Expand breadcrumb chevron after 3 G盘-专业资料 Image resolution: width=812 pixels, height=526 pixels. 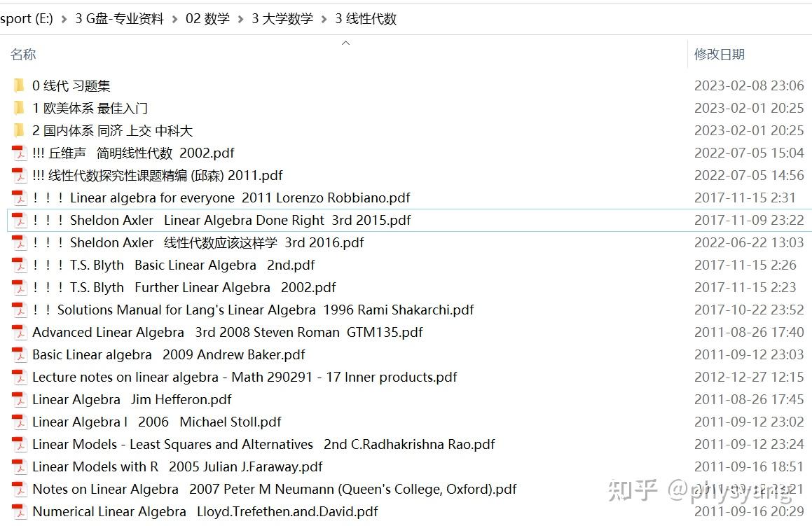174,19
